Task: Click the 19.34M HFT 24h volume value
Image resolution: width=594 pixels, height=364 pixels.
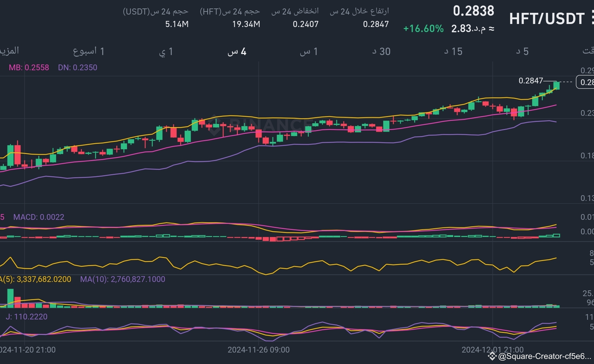Action: [x=246, y=24]
